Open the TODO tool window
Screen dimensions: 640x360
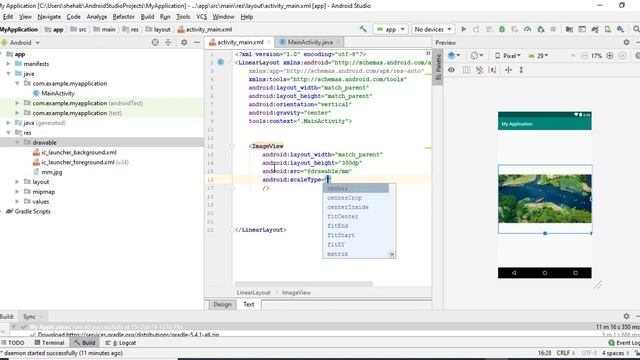[x=13, y=343]
